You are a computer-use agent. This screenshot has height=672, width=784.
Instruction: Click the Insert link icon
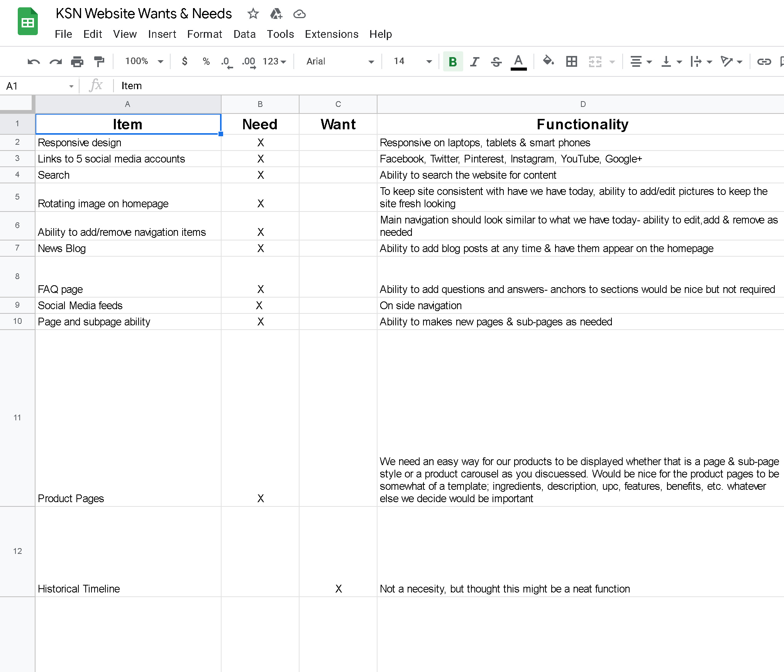[764, 61]
